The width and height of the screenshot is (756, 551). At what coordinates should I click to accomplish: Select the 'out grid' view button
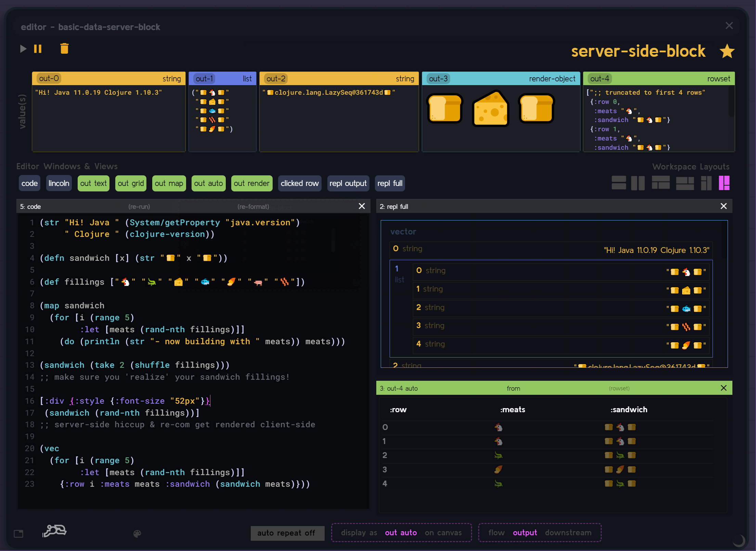pos(130,183)
